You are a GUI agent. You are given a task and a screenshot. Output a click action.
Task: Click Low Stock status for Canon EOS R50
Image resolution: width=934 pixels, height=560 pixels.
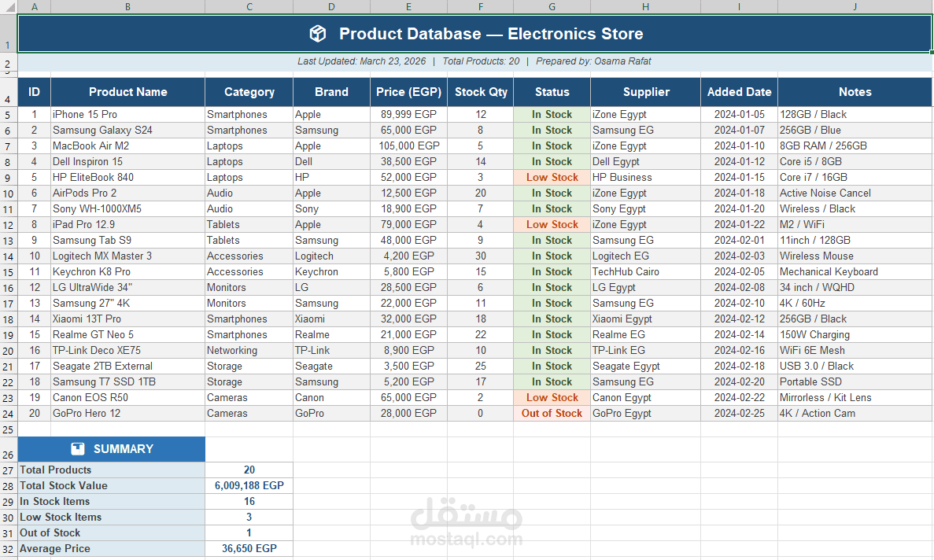coord(552,397)
